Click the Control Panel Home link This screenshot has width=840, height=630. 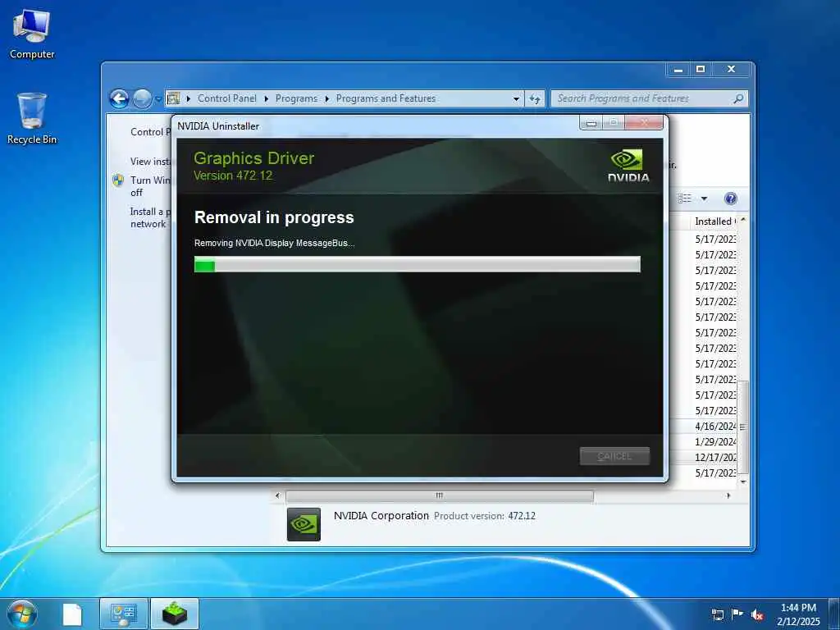click(151, 132)
